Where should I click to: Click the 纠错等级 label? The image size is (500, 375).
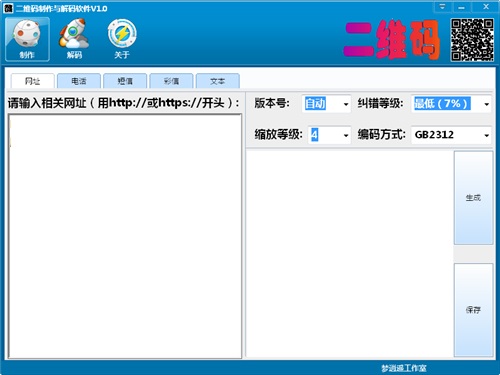pos(380,103)
